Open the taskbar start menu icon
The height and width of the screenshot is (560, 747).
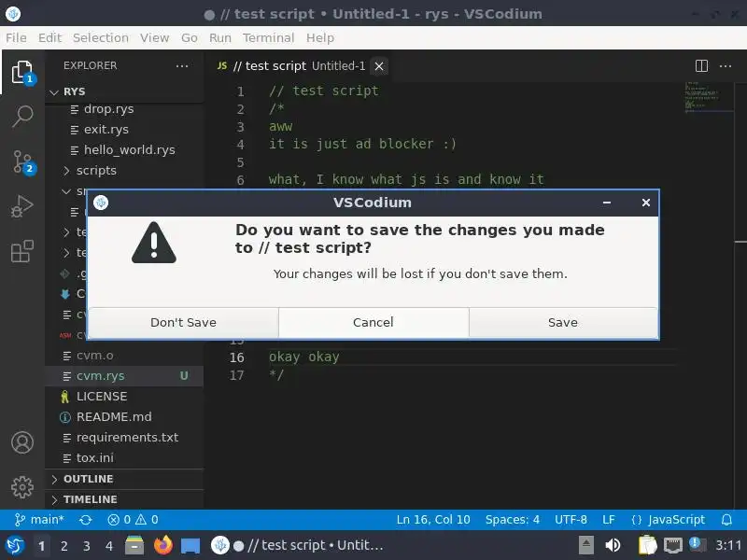coord(15,545)
